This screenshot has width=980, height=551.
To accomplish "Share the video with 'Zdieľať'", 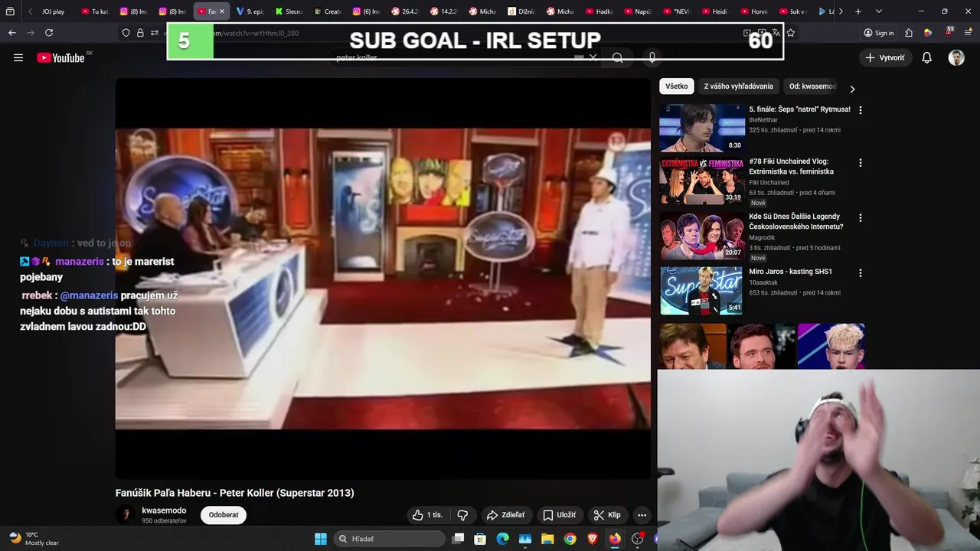I will point(506,515).
